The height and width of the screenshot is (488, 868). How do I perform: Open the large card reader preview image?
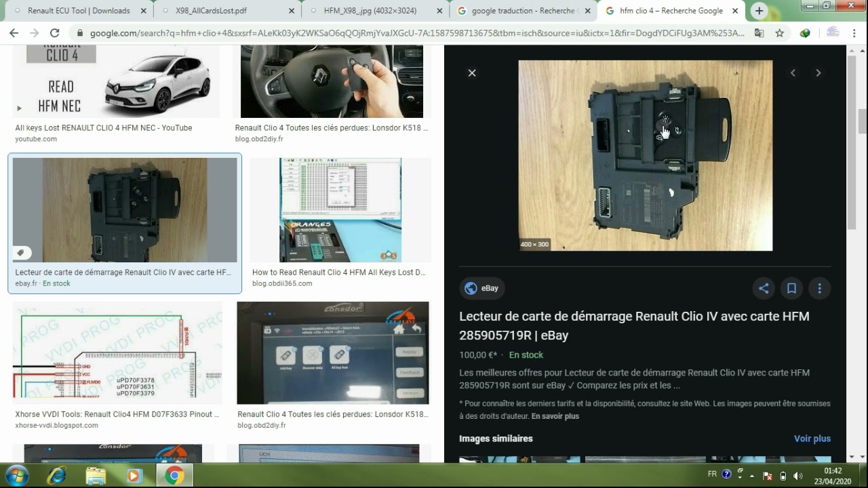pos(645,155)
